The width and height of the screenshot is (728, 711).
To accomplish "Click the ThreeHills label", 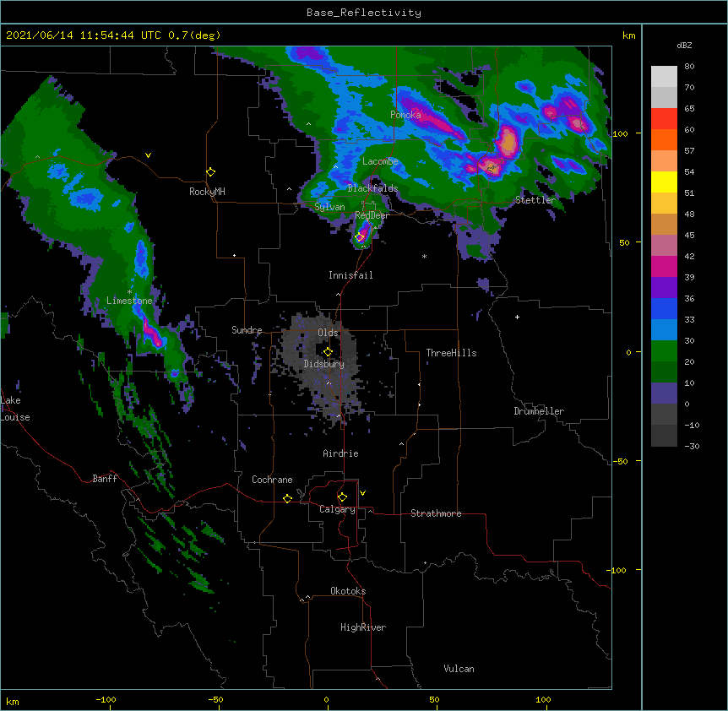I will pyautogui.click(x=451, y=353).
